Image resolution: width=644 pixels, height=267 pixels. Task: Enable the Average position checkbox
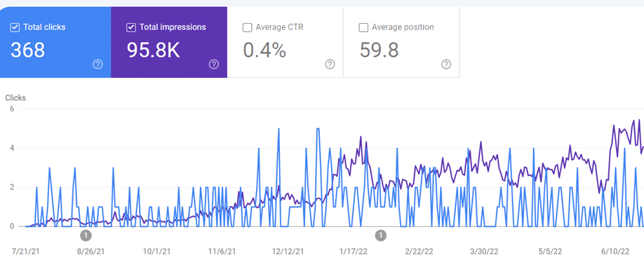coord(363,27)
